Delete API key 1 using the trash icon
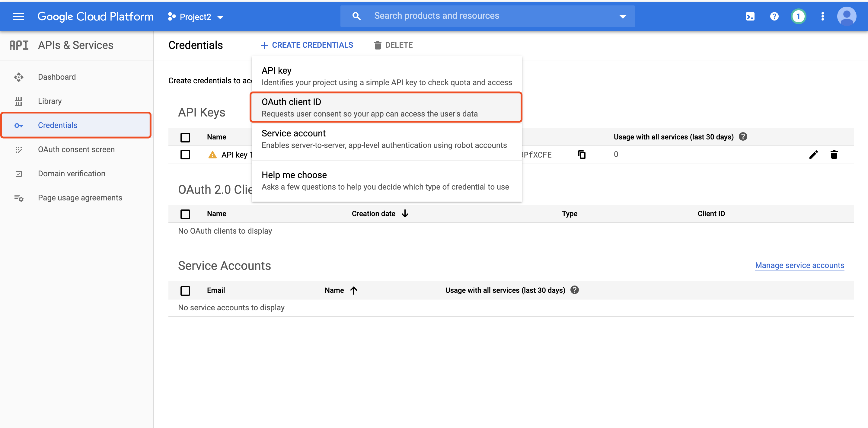868x428 pixels. [834, 154]
